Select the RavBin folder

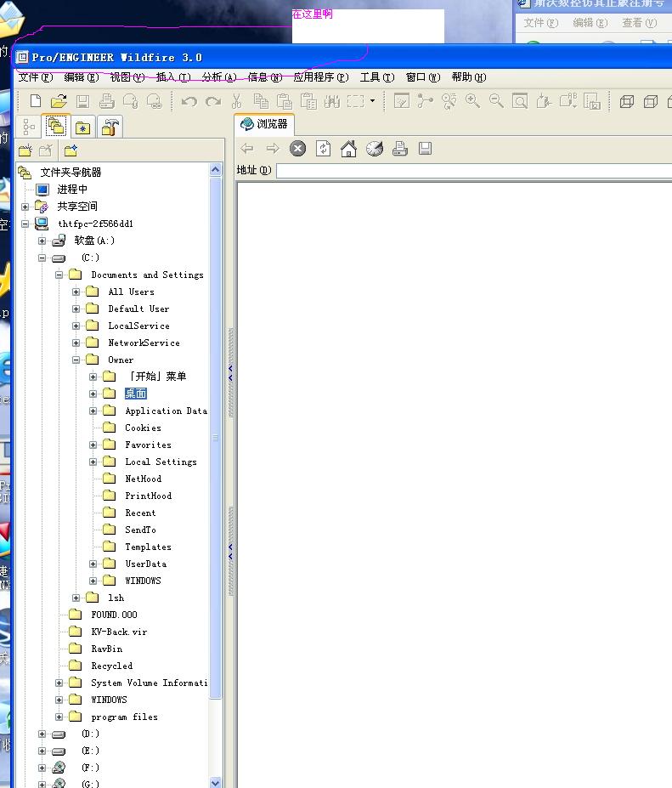(x=106, y=649)
